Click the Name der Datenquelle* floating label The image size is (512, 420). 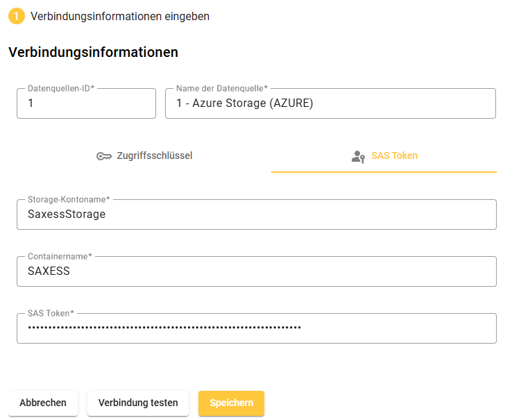click(x=222, y=89)
